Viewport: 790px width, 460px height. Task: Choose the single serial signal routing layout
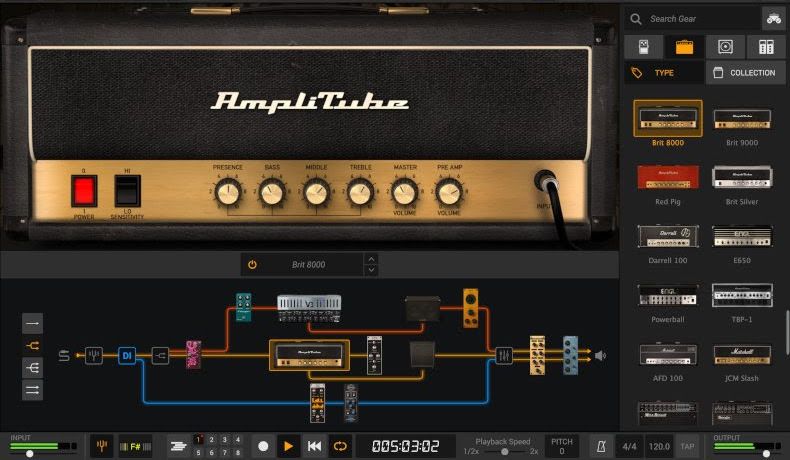(32, 323)
